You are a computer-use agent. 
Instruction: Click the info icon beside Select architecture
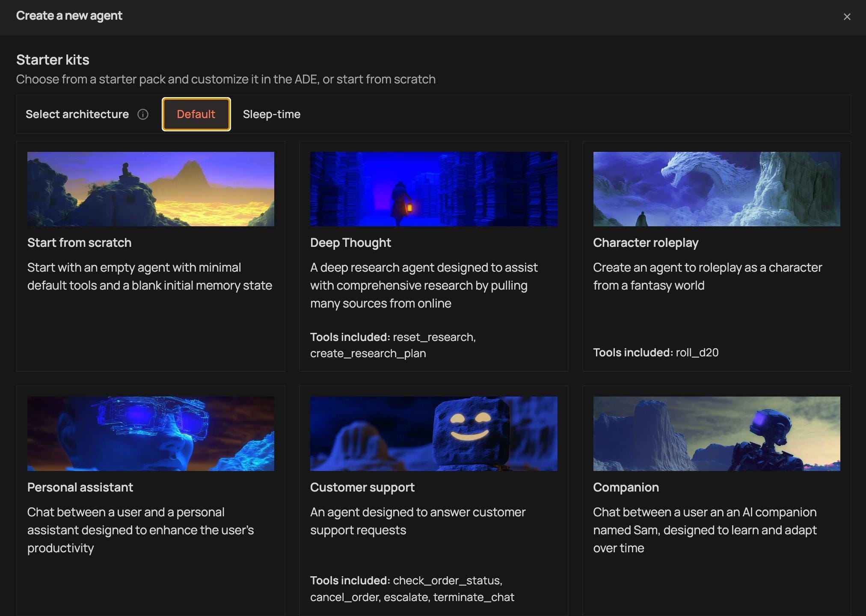tap(143, 114)
